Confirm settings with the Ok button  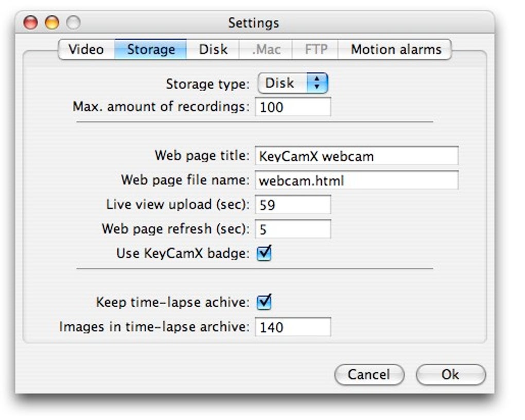[450, 375]
